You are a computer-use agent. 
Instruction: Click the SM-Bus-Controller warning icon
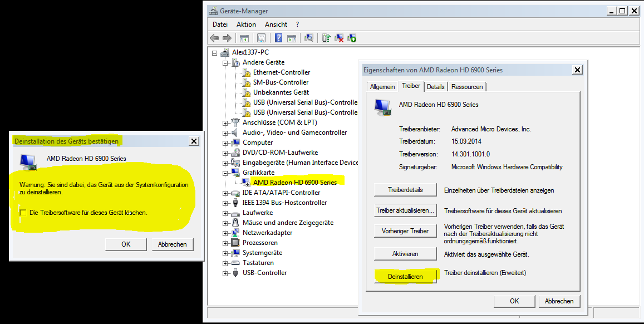tap(247, 82)
